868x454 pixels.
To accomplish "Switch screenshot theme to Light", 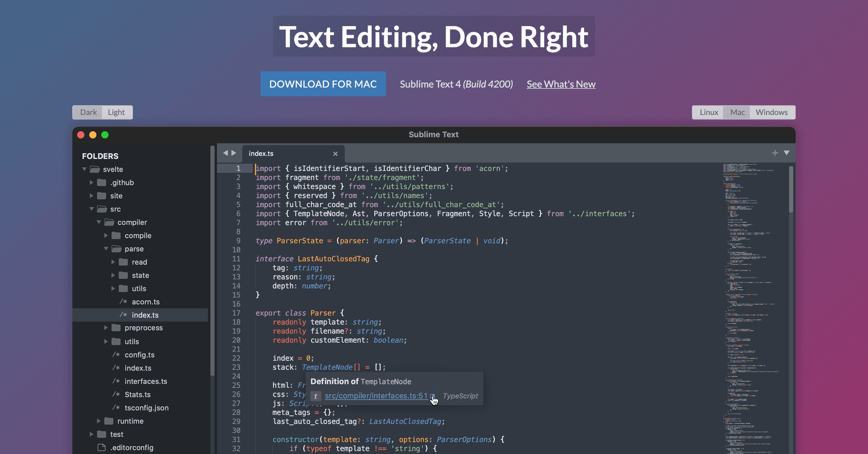I will (x=117, y=112).
